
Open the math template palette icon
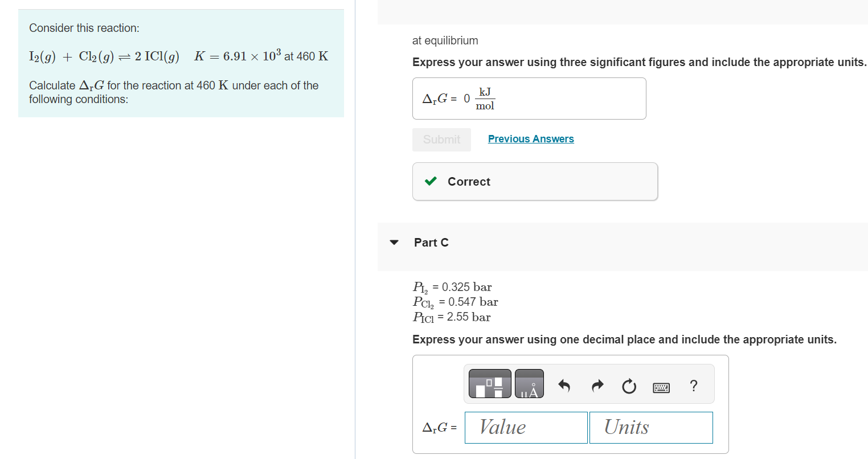(x=488, y=383)
